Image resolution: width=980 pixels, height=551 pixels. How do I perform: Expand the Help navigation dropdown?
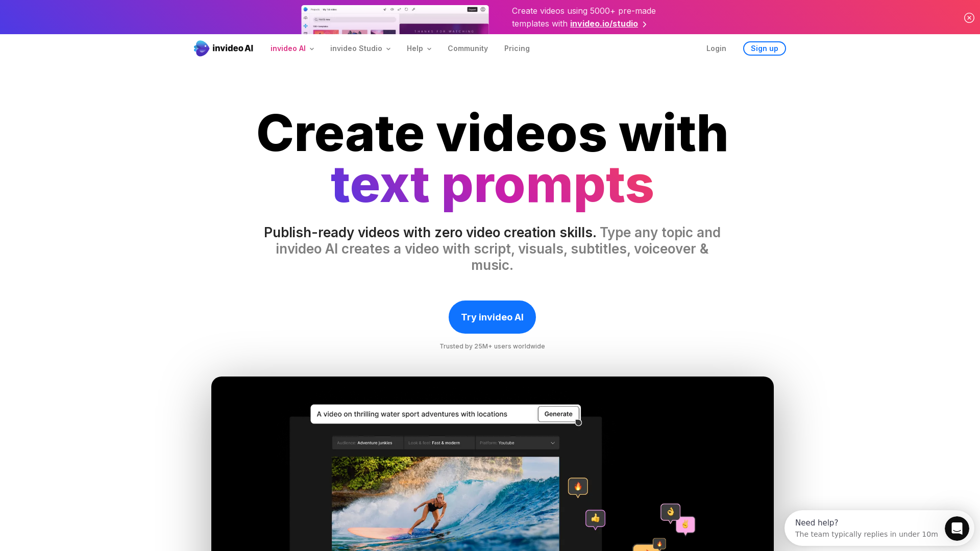(x=420, y=48)
